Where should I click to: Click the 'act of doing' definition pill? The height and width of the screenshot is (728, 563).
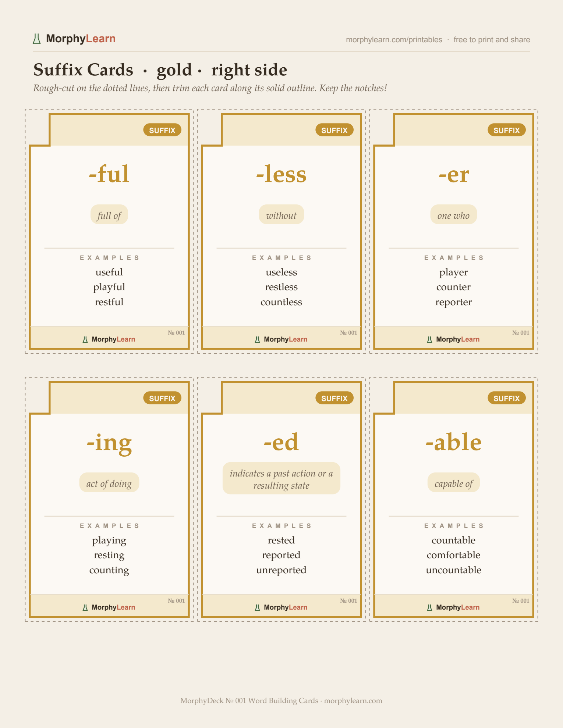coord(109,483)
